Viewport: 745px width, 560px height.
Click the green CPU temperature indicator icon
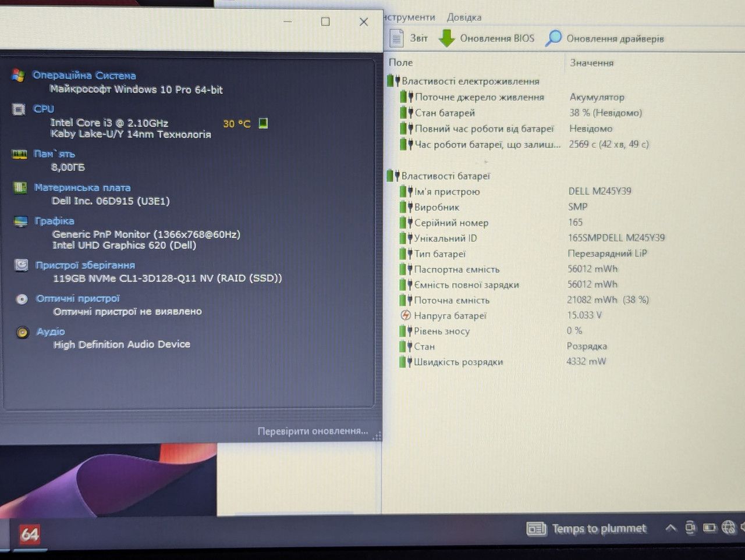click(263, 123)
